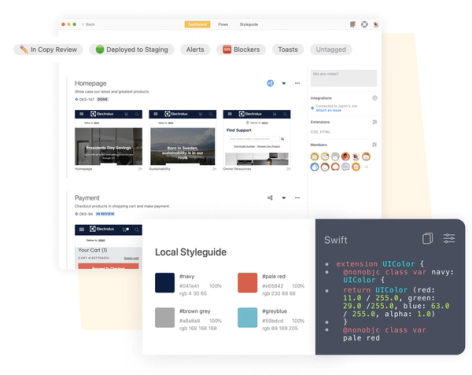472x375 pixels.
Task: Open the Flows tab
Action: tap(223, 24)
